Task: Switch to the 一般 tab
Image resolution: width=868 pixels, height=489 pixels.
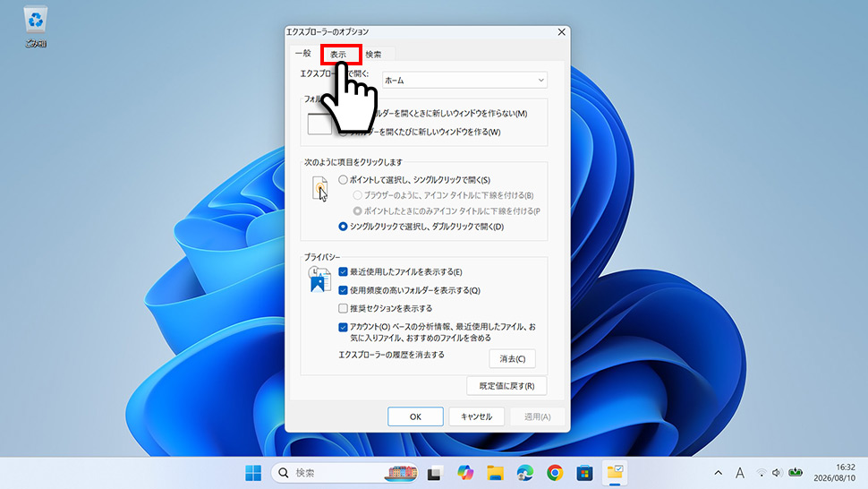Action: click(303, 54)
